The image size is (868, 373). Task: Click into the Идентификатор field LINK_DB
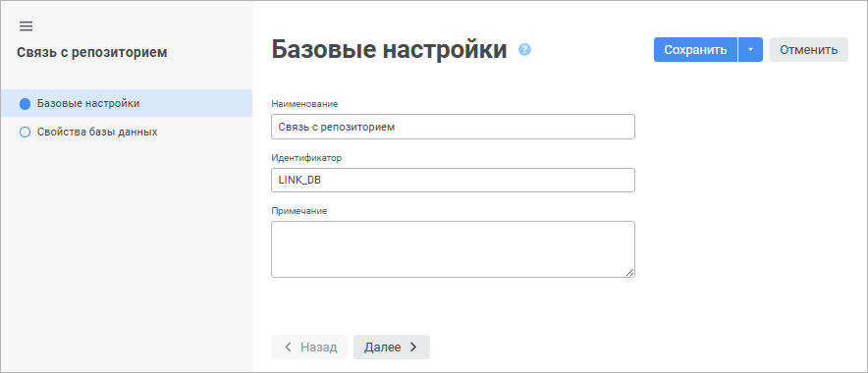(x=453, y=181)
